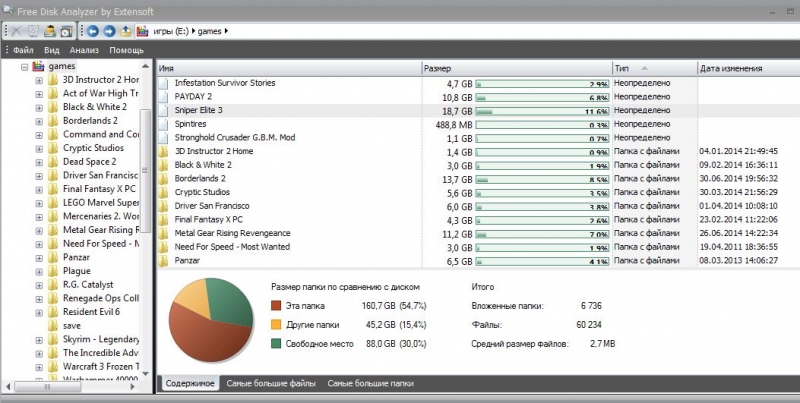Click the yellow drive tray toolbar icon

coord(49,31)
